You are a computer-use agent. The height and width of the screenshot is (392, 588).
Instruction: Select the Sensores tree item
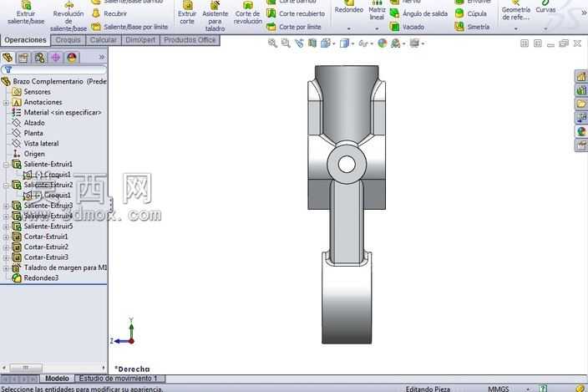(32, 92)
